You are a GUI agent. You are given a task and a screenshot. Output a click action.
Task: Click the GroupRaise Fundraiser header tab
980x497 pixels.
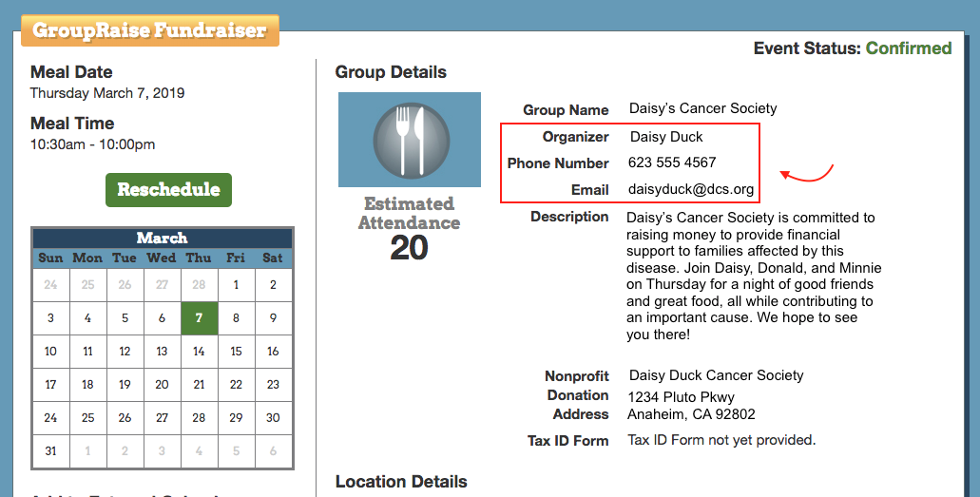(149, 30)
